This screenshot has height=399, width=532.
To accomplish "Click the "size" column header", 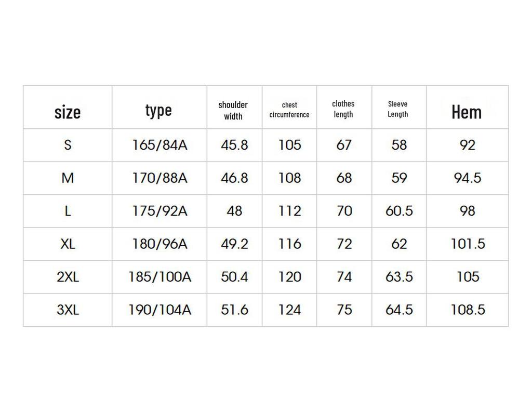I will 68,112.
